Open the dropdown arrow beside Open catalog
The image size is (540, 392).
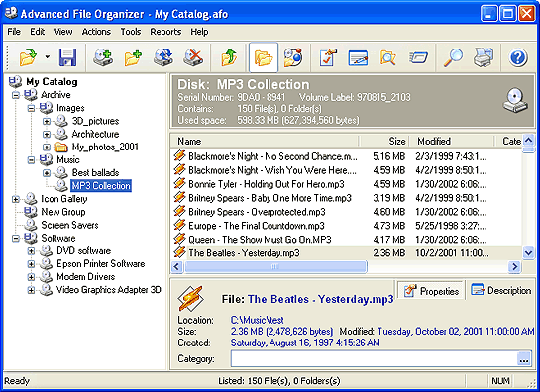click(x=48, y=57)
